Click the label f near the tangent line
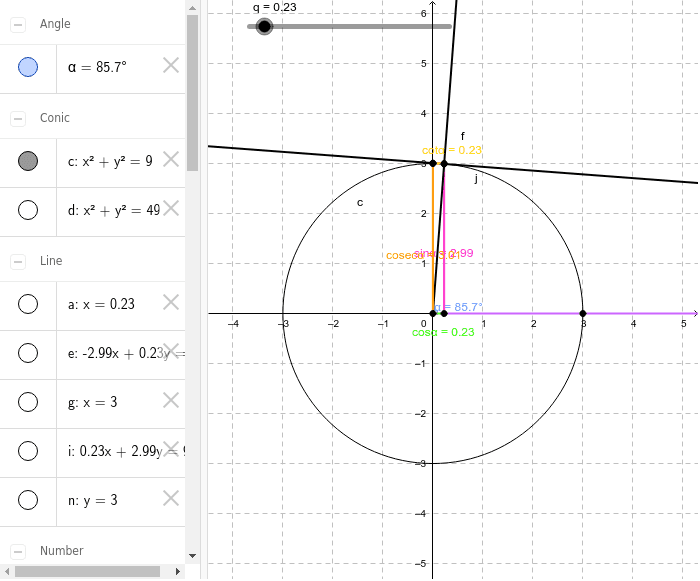700x581 pixels. click(462, 136)
